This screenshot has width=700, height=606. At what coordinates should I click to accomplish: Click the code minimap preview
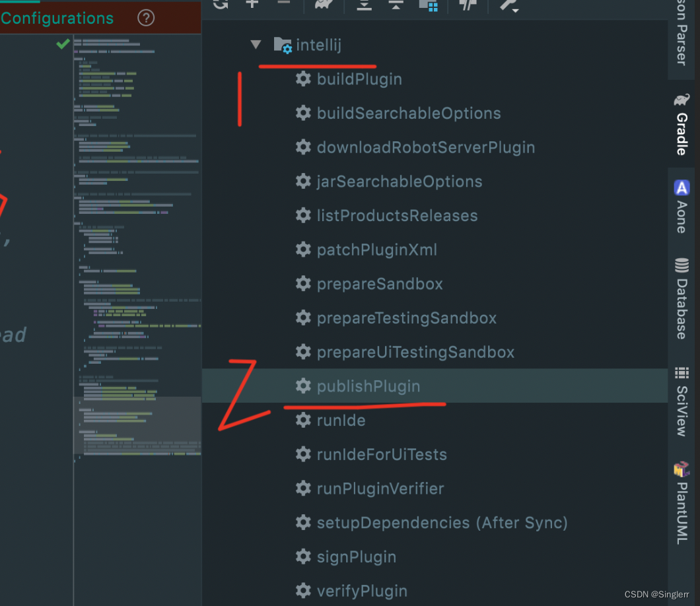click(x=137, y=250)
